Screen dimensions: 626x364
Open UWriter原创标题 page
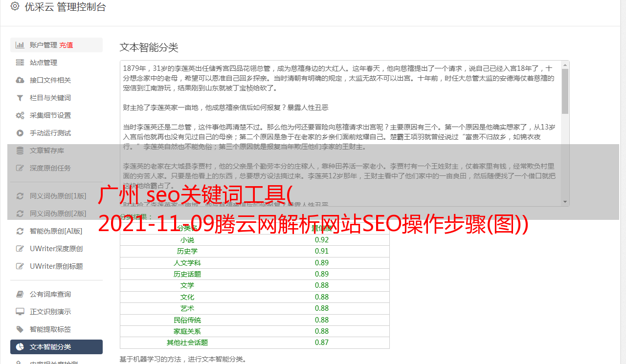(56, 266)
